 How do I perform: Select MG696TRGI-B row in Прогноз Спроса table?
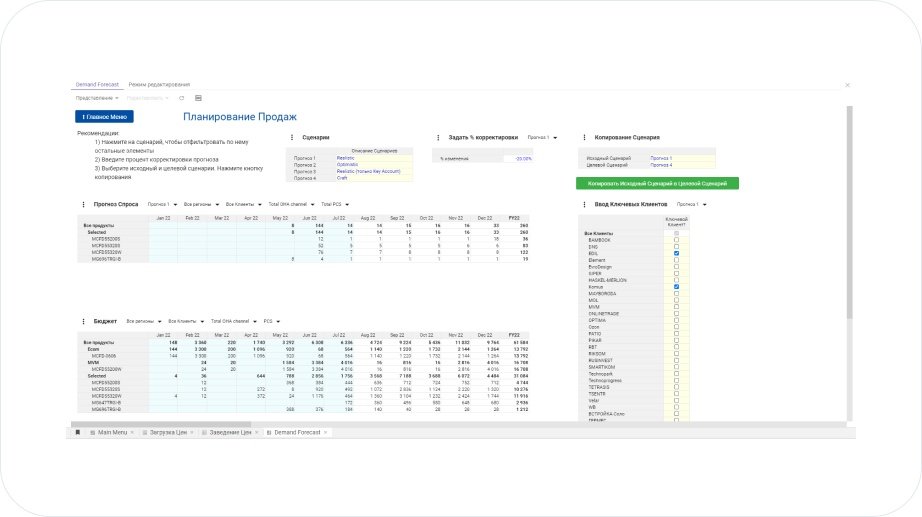pos(303,259)
